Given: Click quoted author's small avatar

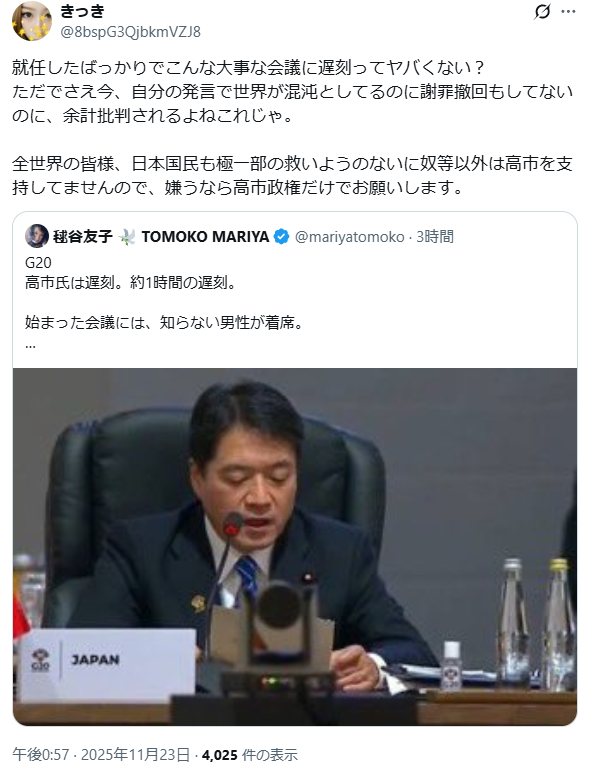Looking at the screenshot, I should (x=37, y=236).
